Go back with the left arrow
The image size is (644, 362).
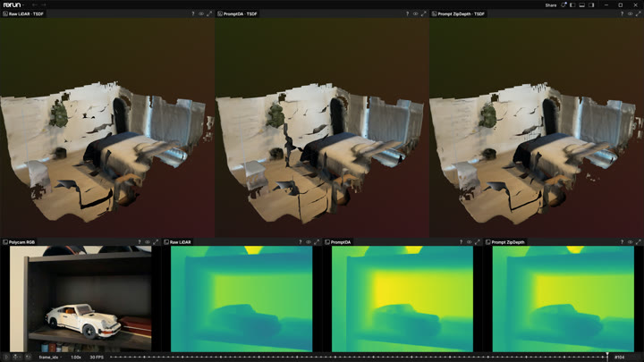coord(35,5)
